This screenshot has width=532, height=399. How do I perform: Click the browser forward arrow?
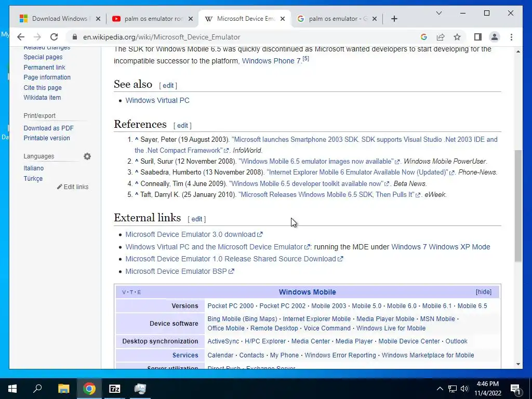coord(37,37)
